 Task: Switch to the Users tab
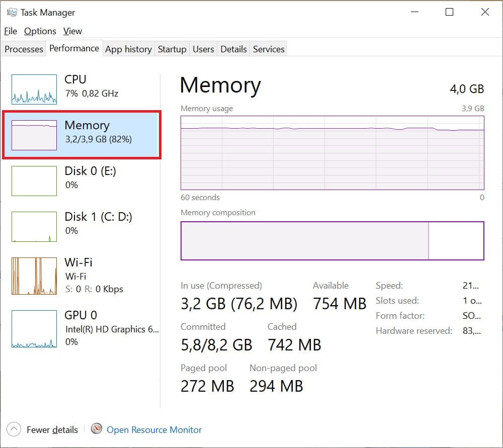(x=203, y=49)
